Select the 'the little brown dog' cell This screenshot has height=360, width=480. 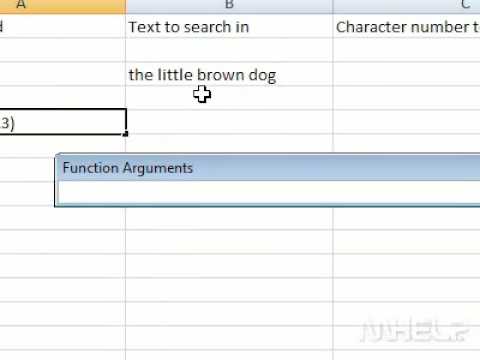pyautogui.click(x=229, y=75)
